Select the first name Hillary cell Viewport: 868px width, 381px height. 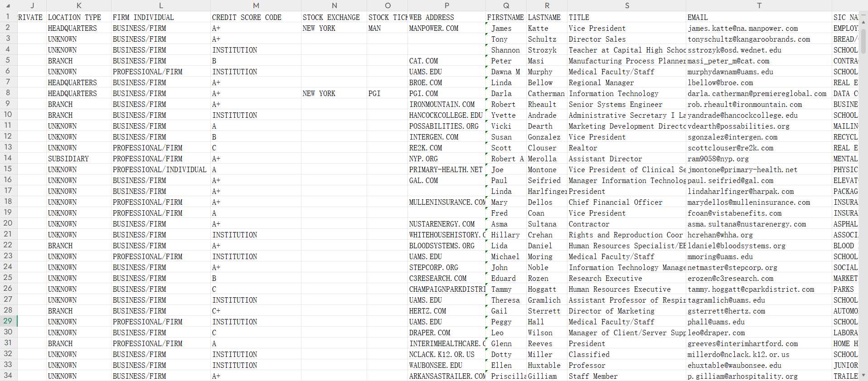(x=506, y=234)
